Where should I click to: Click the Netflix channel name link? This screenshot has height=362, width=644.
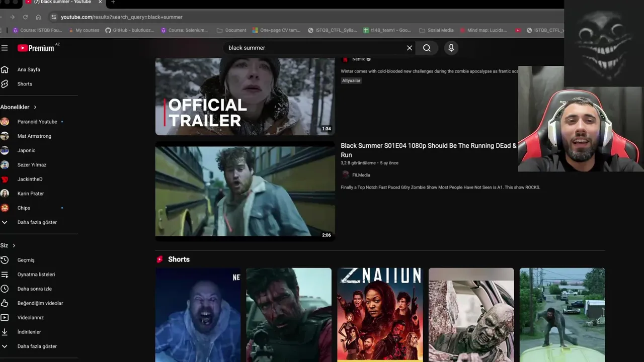(358, 59)
